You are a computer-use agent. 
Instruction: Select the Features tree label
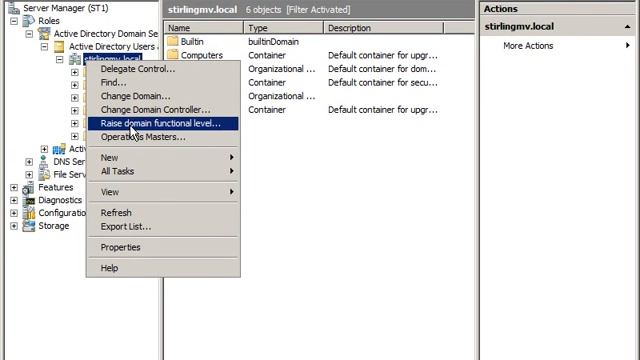click(56, 187)
